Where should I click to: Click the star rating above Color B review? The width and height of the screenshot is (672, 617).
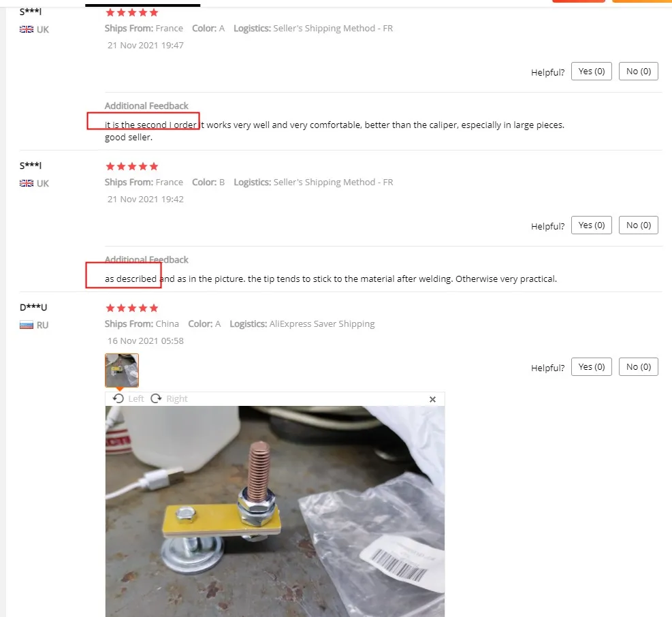[x=132, y=166]
